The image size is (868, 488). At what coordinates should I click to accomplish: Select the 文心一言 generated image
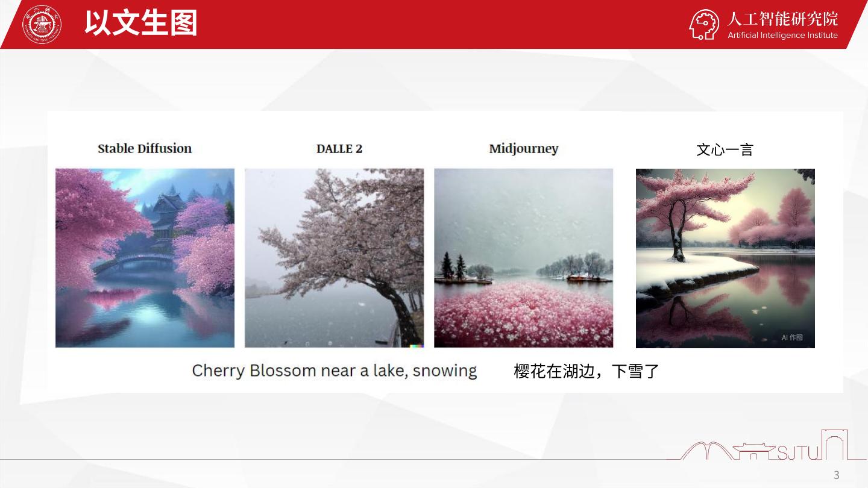[725, 258]
